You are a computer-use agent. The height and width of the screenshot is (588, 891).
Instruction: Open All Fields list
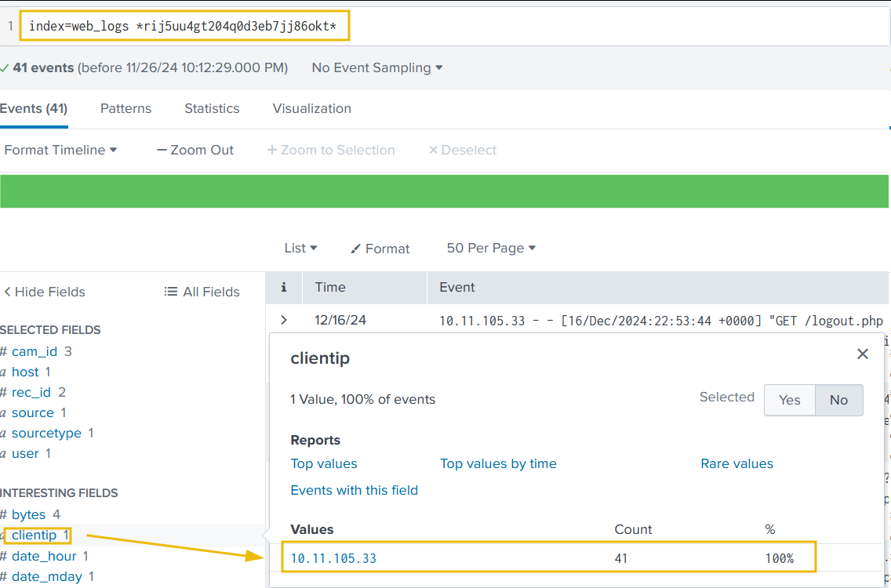(x=202, y=292)
